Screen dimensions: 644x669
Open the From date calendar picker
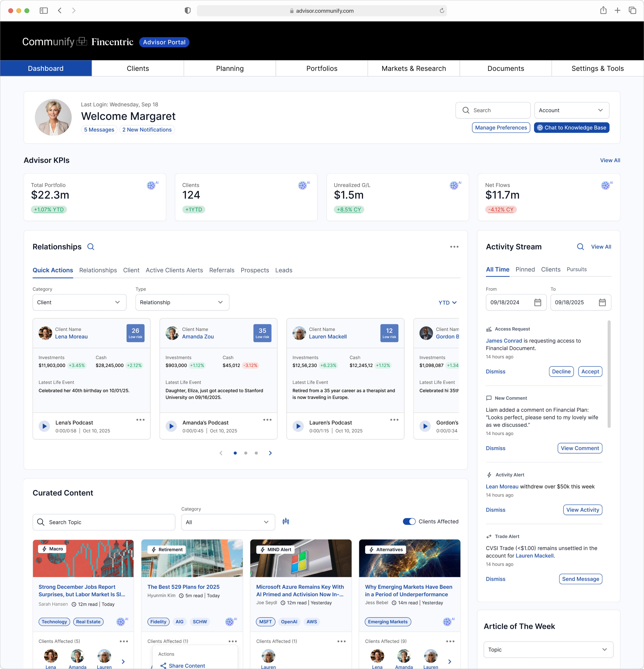tap(538, 302)
